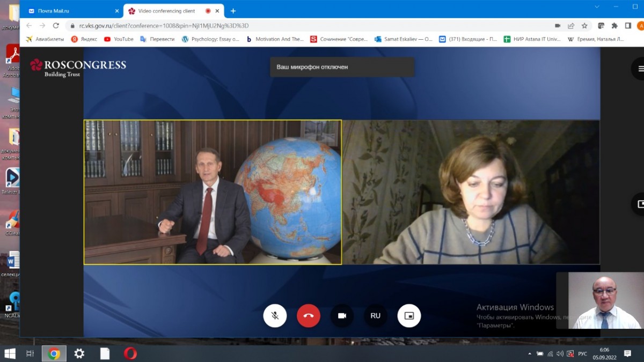Show hidden system tray icons

tap(530, 354)
